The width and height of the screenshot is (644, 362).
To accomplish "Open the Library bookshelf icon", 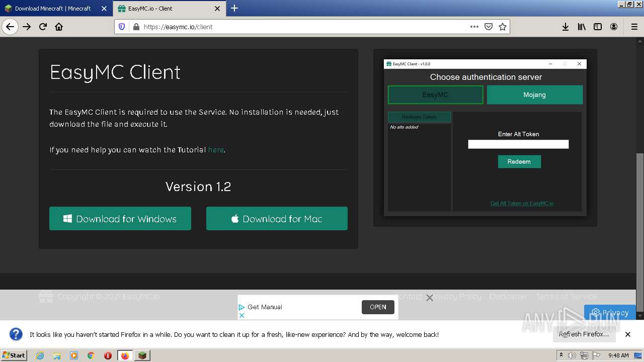I will click(x=582, y=27).
